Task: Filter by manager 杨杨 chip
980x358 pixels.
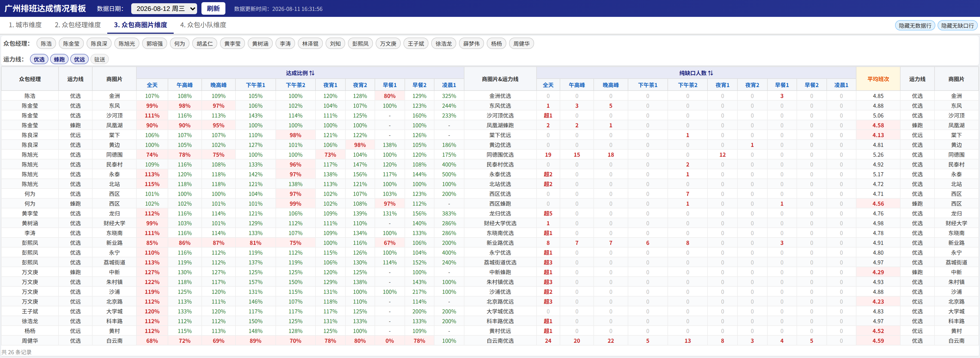Action: pyautogui.click(x=497, y=44)
